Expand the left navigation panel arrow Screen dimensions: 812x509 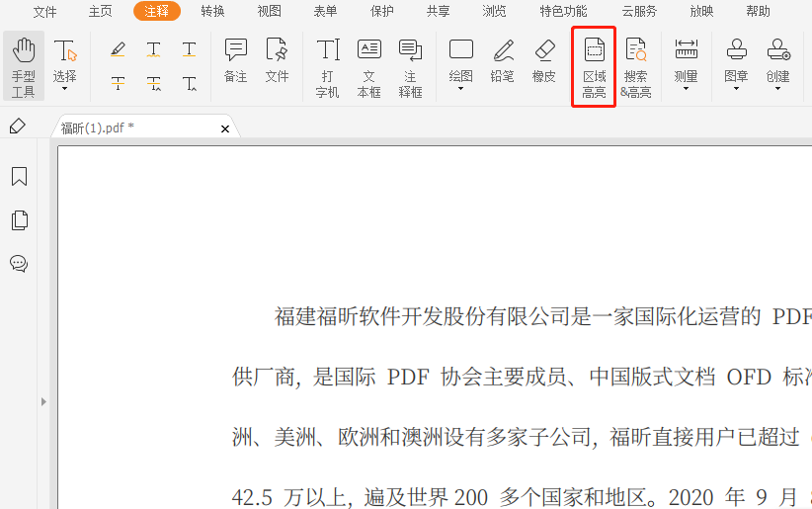(42, 401)
